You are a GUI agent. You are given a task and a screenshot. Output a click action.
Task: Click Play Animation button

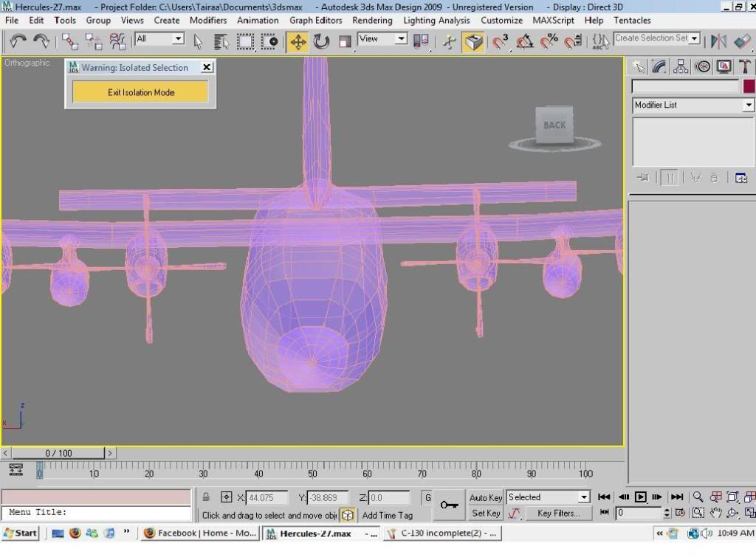click(x=640, y=497)
